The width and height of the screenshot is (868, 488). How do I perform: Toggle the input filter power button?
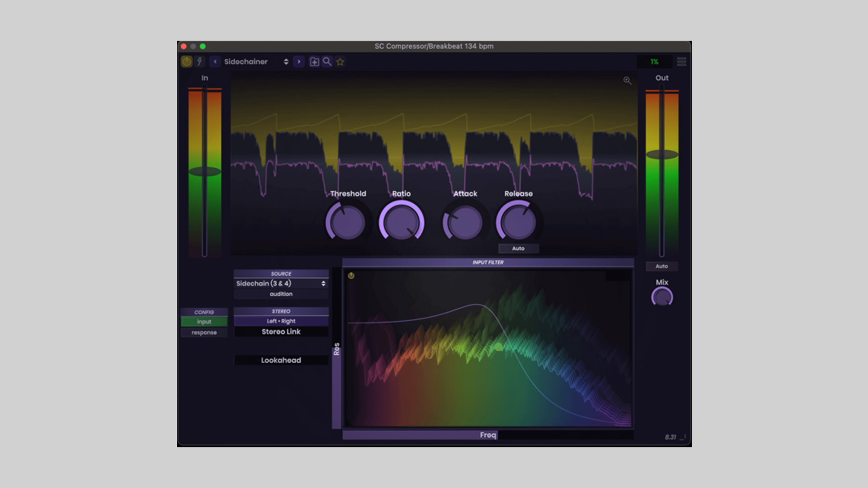point(351,276)
